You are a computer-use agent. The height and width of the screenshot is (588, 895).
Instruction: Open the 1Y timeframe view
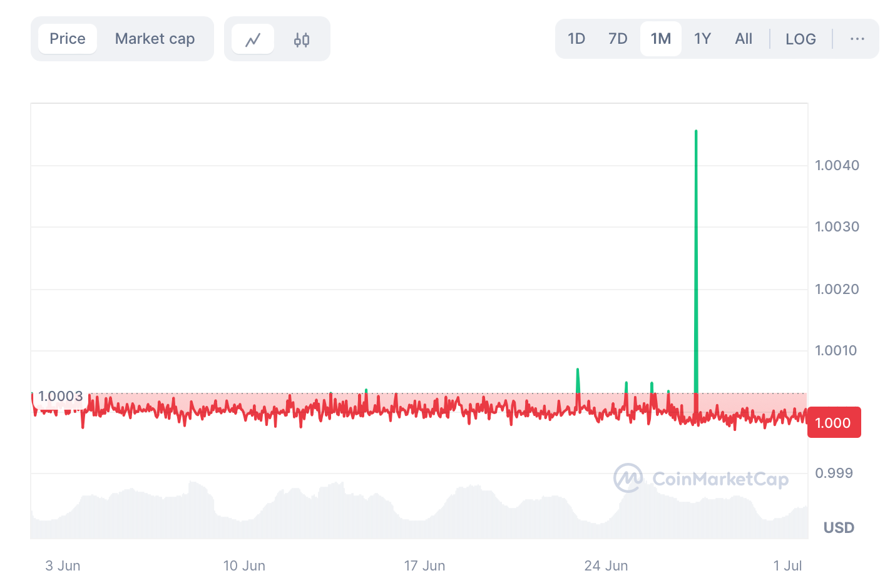coord(702,38)
